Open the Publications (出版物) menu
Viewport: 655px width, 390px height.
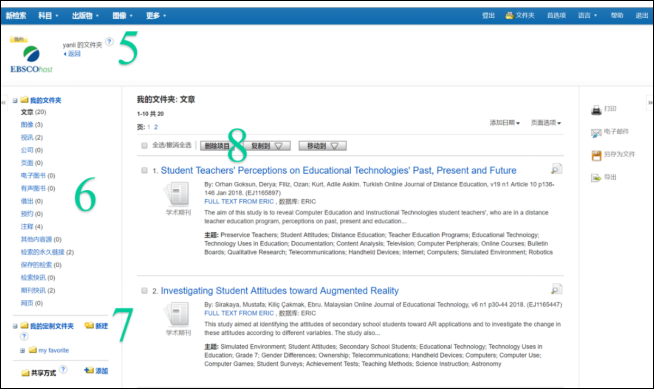coord(85,15)
